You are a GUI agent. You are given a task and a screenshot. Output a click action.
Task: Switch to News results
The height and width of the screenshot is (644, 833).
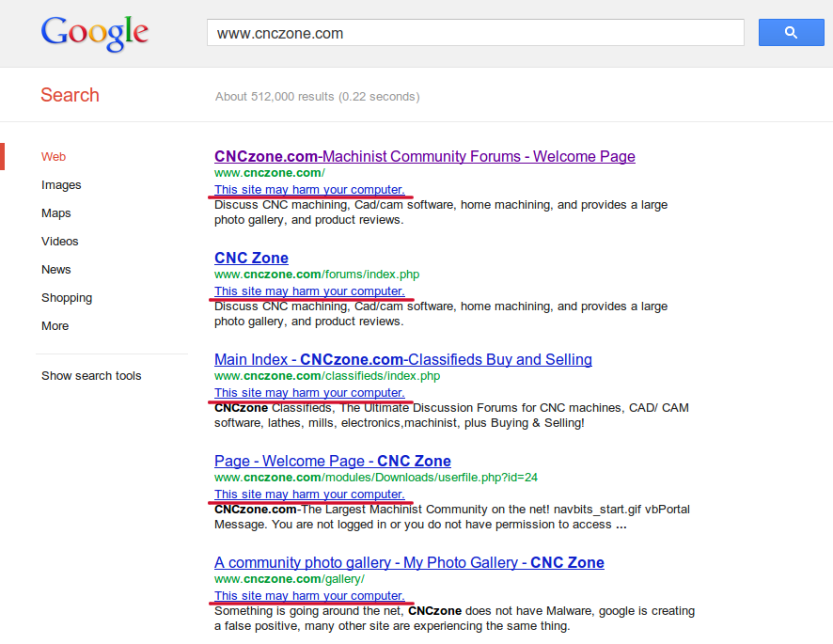click(55, 270)
